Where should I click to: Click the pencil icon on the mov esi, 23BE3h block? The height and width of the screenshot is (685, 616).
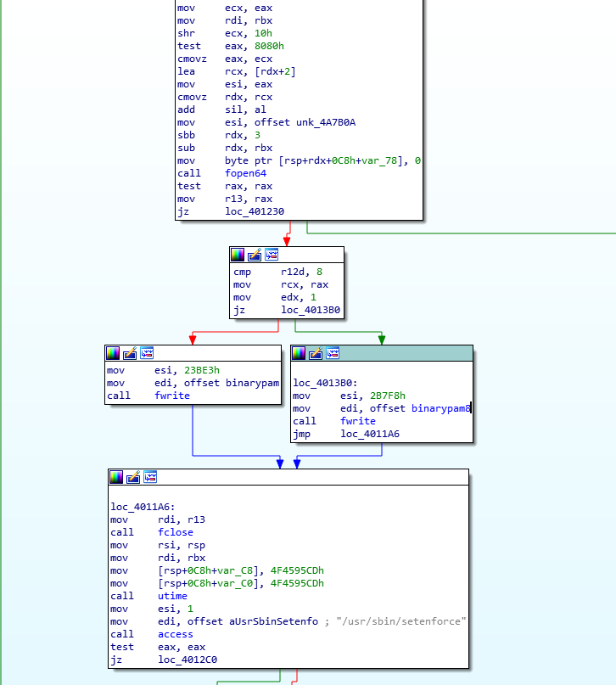tap(130, 353)
